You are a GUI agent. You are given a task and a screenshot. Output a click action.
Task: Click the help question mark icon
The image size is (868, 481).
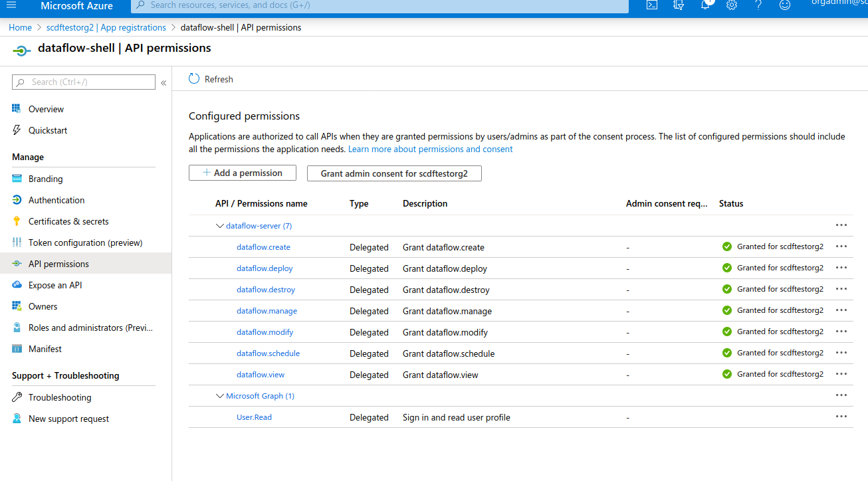click(758, 5)
